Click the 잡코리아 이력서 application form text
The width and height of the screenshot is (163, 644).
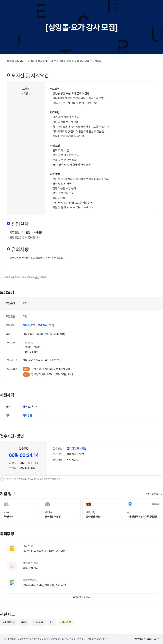pyautogui.click(x=75, y=454)
